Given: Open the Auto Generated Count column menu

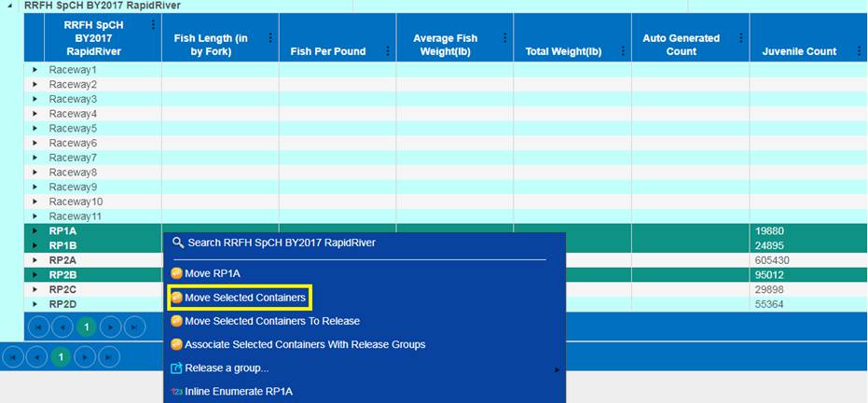Looking at the screenshot, I should tap(741, 38).
